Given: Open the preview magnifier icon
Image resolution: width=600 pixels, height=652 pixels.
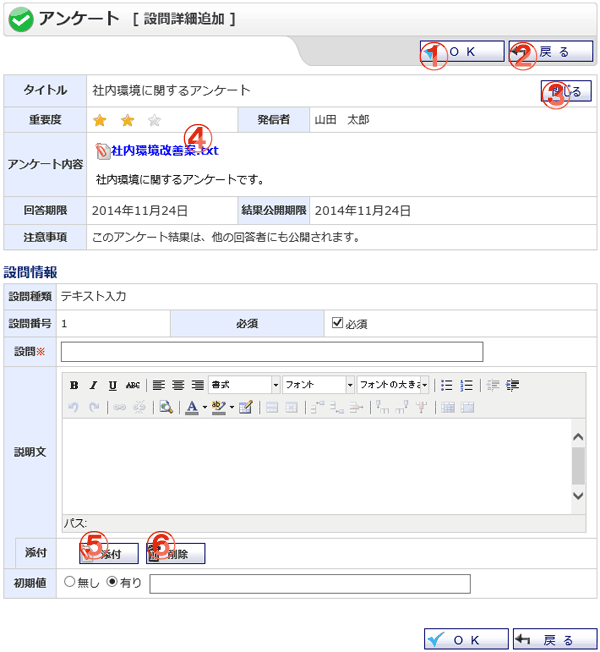Looking at the screenshot, I should pyautogui.click(x=166, y=407).
